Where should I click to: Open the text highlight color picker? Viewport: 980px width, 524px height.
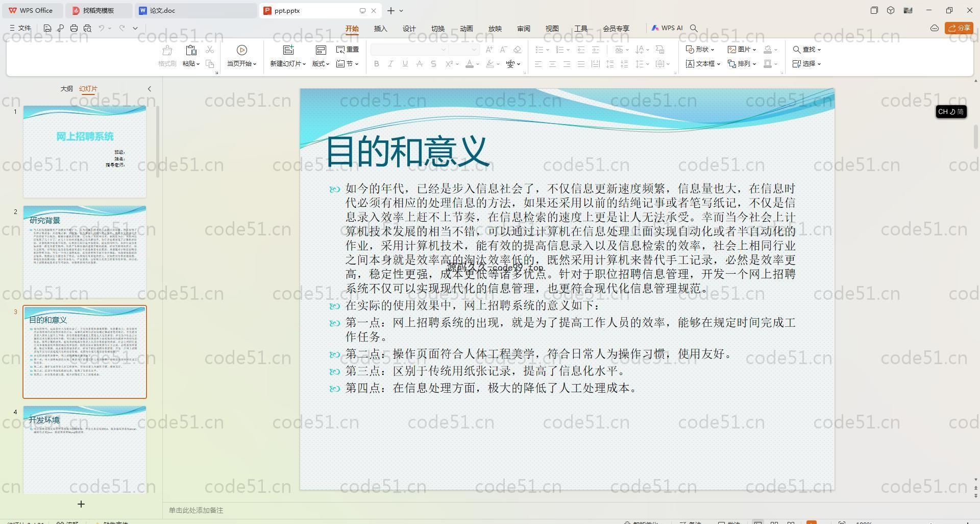493,64
